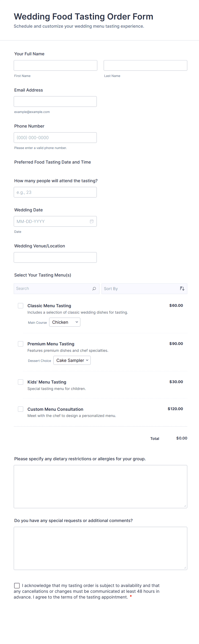This screenshot has height=644, width=199.
Task: Click into the Last Name field
Action: 145,66
